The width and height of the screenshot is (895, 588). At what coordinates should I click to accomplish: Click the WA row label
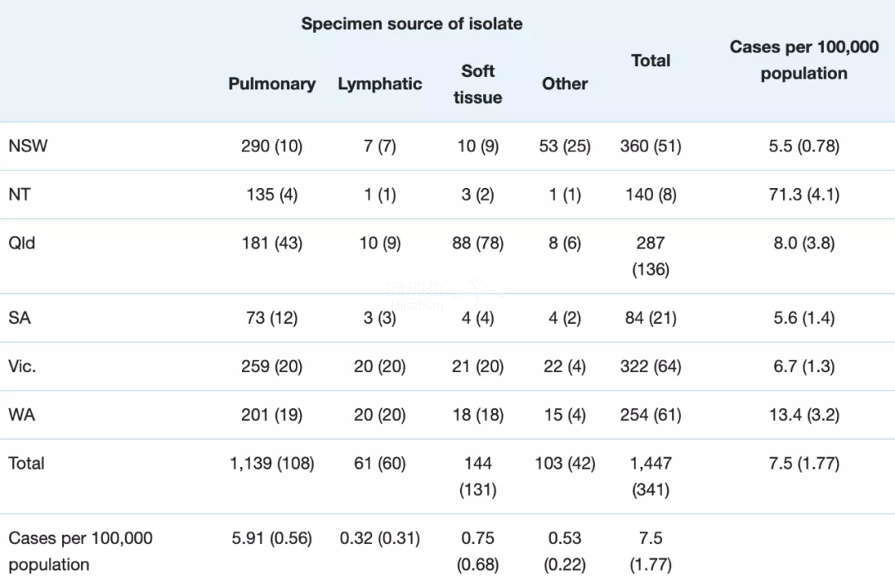click(21, 415)
